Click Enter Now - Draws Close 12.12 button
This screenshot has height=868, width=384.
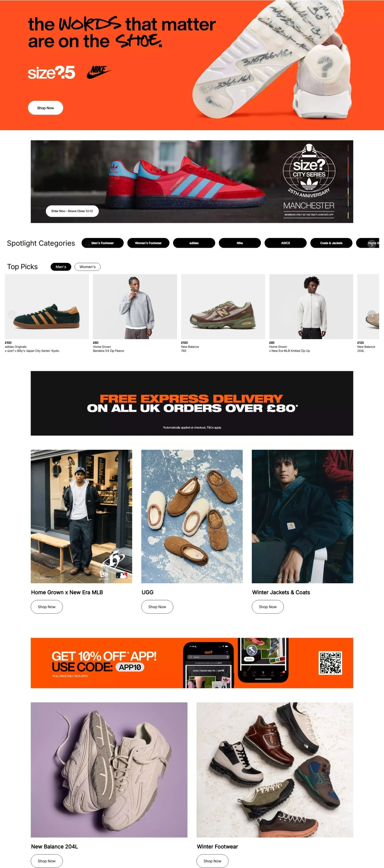coord(72,211)
